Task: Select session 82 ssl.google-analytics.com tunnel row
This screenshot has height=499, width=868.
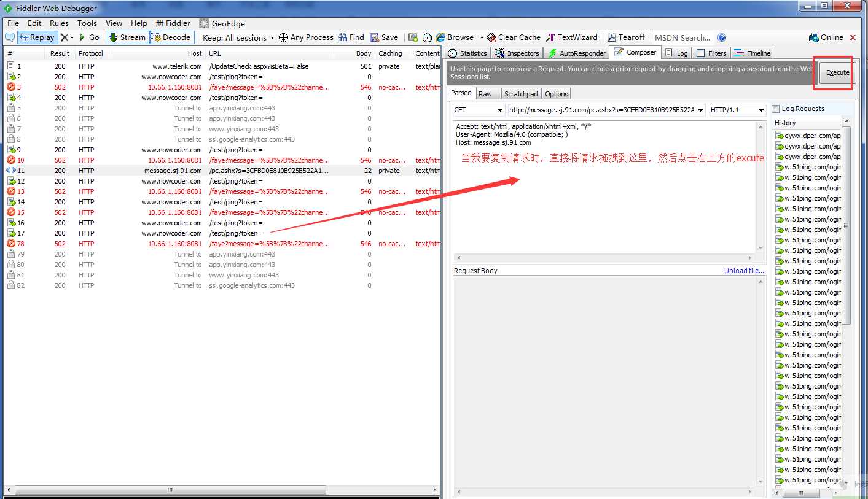Action: click(221, 285)
